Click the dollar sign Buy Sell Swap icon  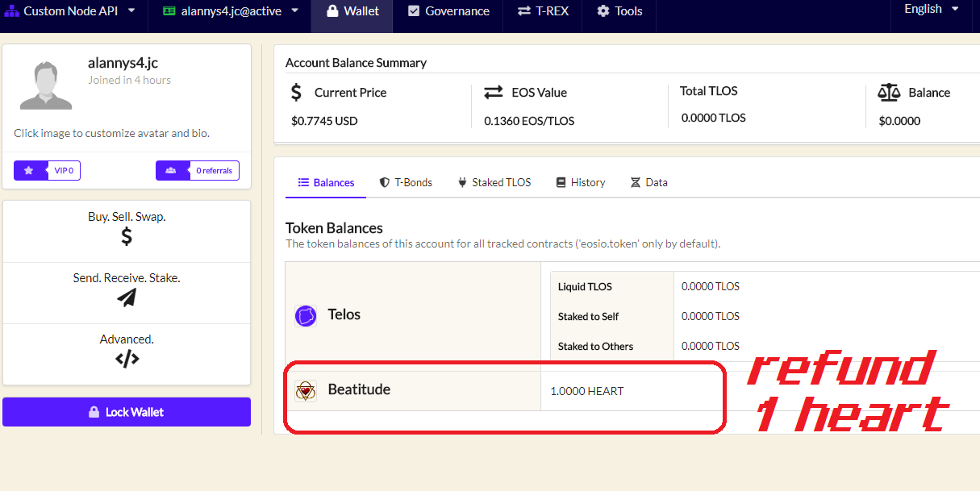[x=127, y=236]
